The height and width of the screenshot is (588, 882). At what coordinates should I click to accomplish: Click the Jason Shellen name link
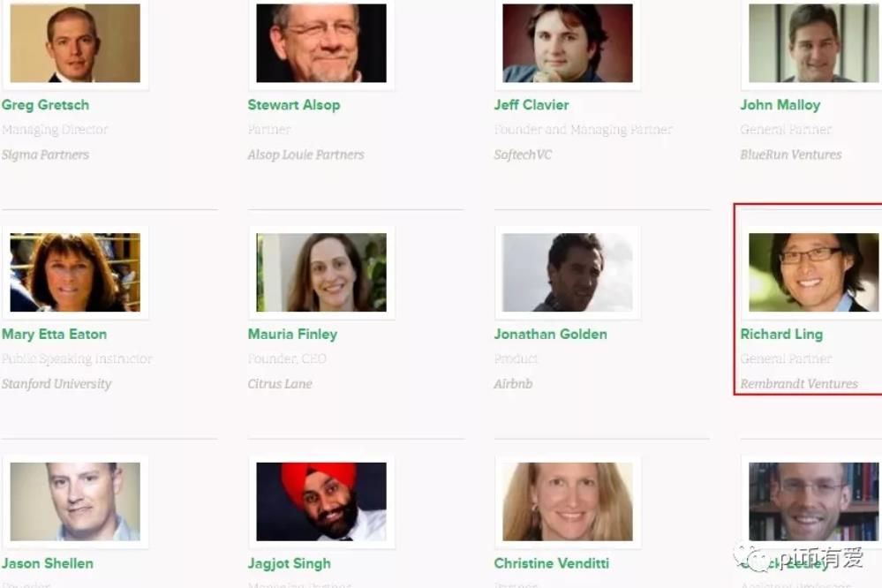[x=48, y=563]
